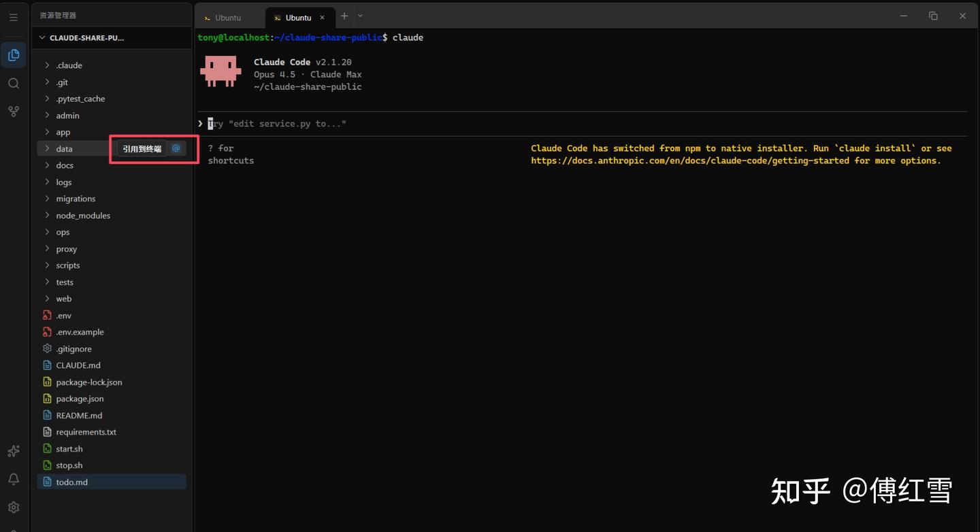Focus the Claude Code prompt input line
Image resolution: width=980 pixels, height=532 pixels.
pos(582,124)
